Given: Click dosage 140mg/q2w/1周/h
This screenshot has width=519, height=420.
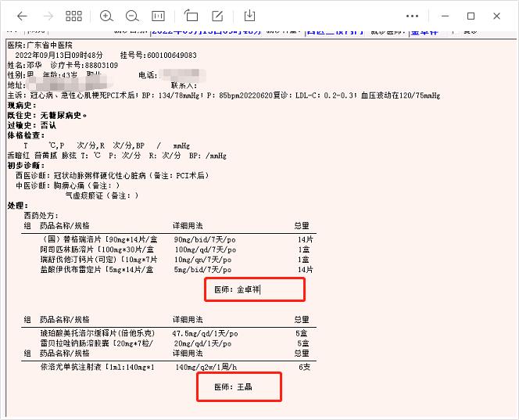Looking at the screenshot, I should (x=206, y=367).
